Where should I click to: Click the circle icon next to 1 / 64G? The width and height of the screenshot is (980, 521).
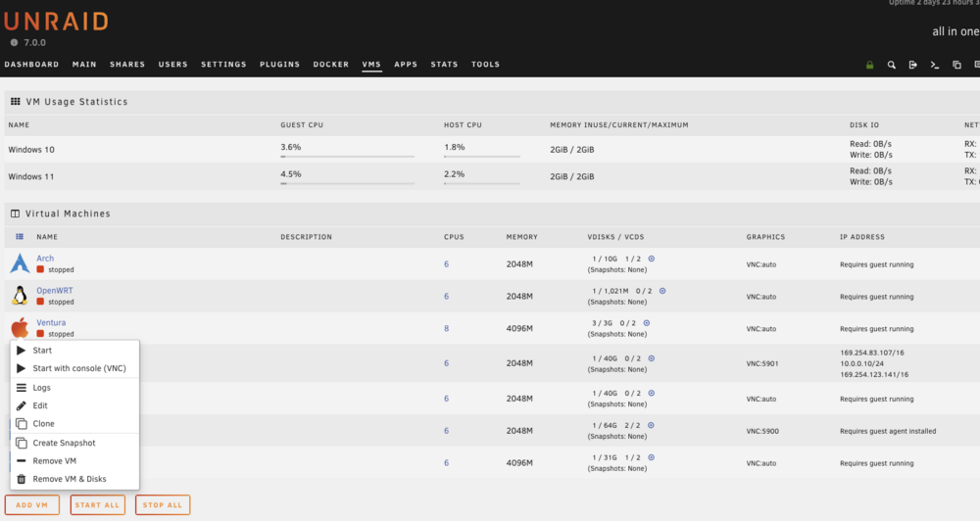[x=651, y=425]
